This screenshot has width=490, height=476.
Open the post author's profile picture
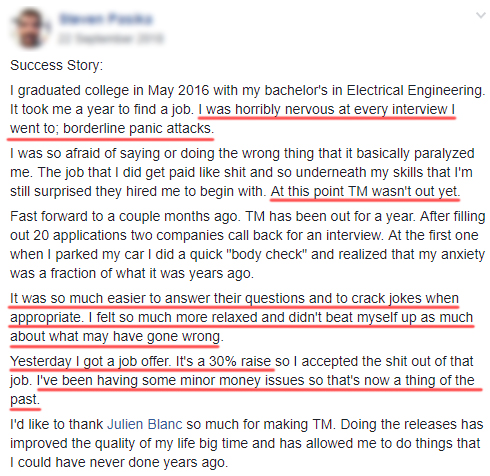pos(31,28)
